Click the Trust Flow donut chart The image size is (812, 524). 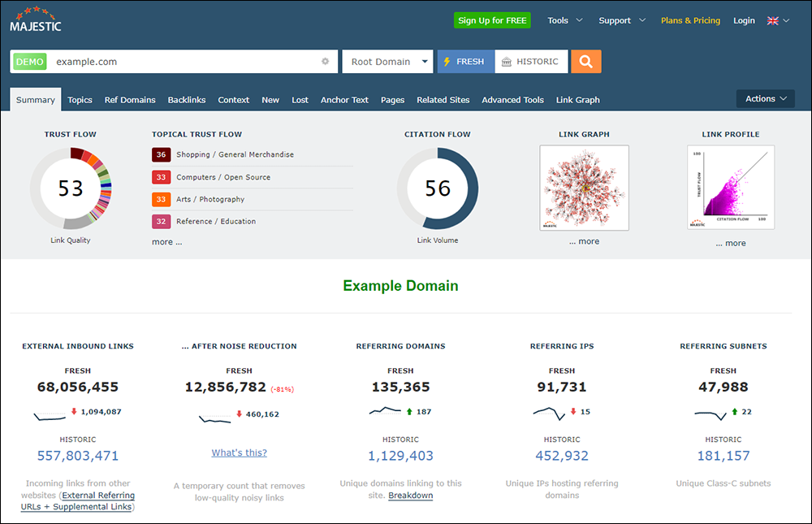(71, 188)
